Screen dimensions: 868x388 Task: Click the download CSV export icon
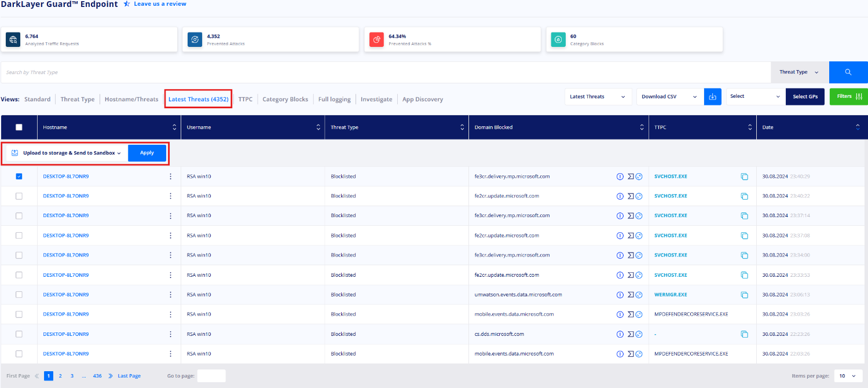tap(712, 97)
